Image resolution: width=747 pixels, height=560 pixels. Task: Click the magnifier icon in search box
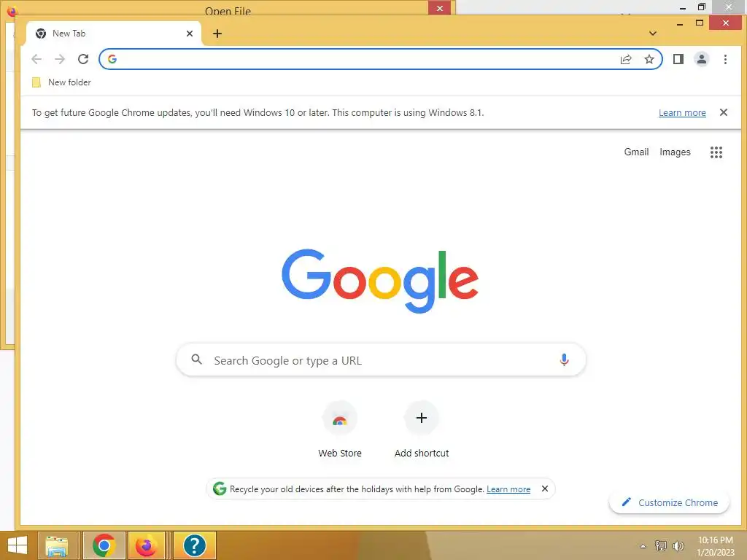click(x=197, y=359)
